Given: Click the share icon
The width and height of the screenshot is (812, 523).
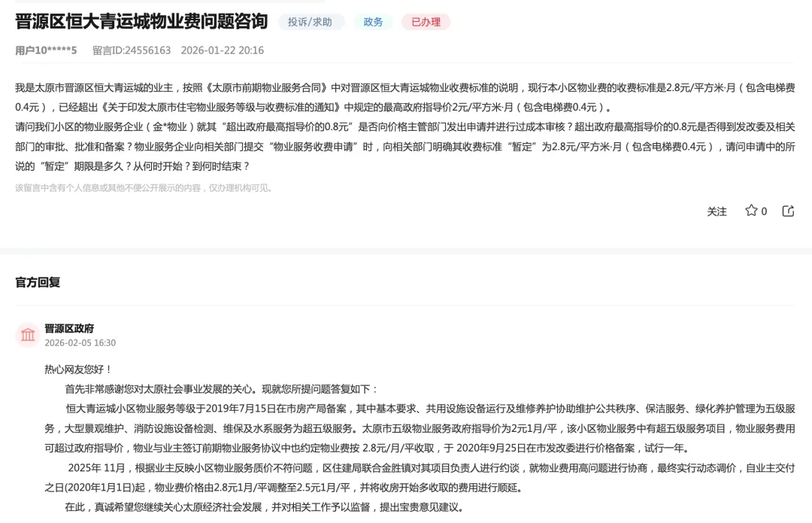Looking at the screenshot, I should click(x=788, y=211).
